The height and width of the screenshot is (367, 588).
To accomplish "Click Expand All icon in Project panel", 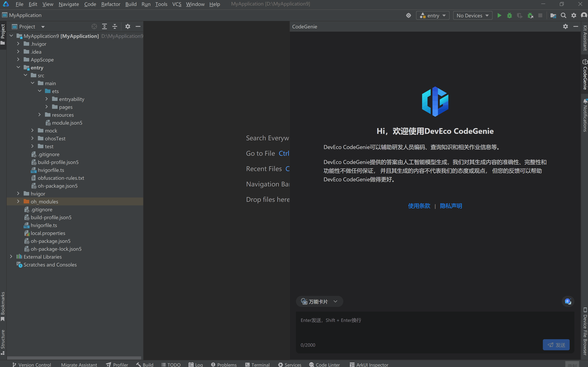I will tap(104, 26).
